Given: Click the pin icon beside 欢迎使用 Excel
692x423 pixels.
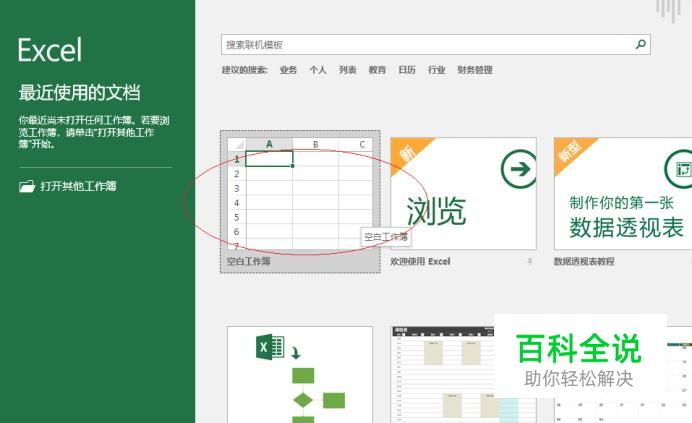Looking at the screenshot, I should (530, 261).
